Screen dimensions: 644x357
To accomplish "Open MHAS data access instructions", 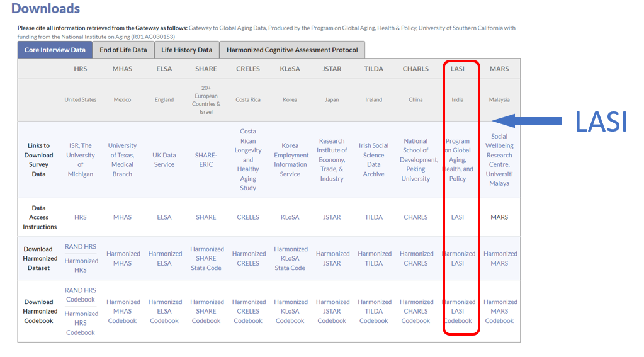I will pos(122,217).
